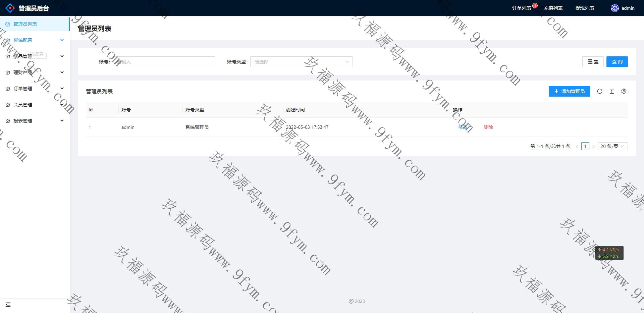
Task: Click the admin user avatar
Action: coord(614,8)
